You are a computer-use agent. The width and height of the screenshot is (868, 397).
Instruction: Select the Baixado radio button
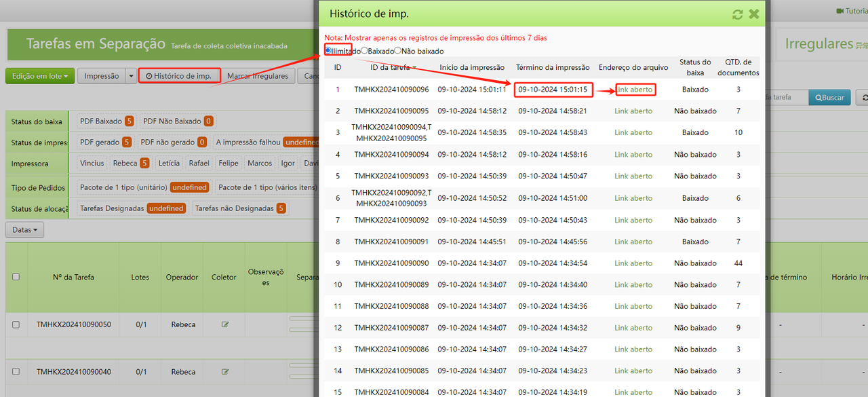tap(365, 51)
